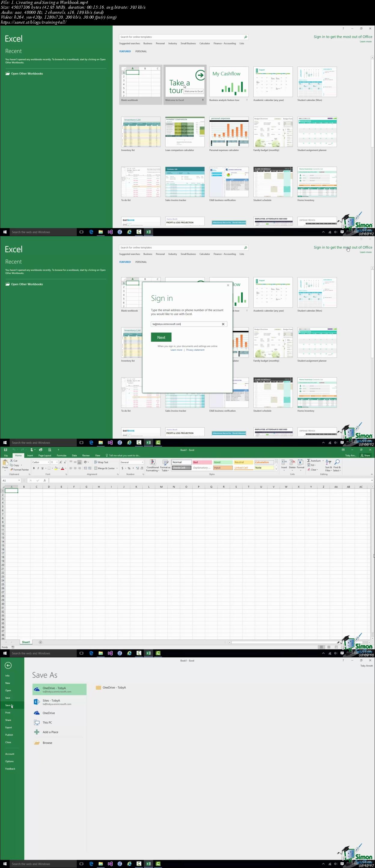Click the Increase Decimal icon
Viewport: 375px width, 868px height.
tap(137, 468)
